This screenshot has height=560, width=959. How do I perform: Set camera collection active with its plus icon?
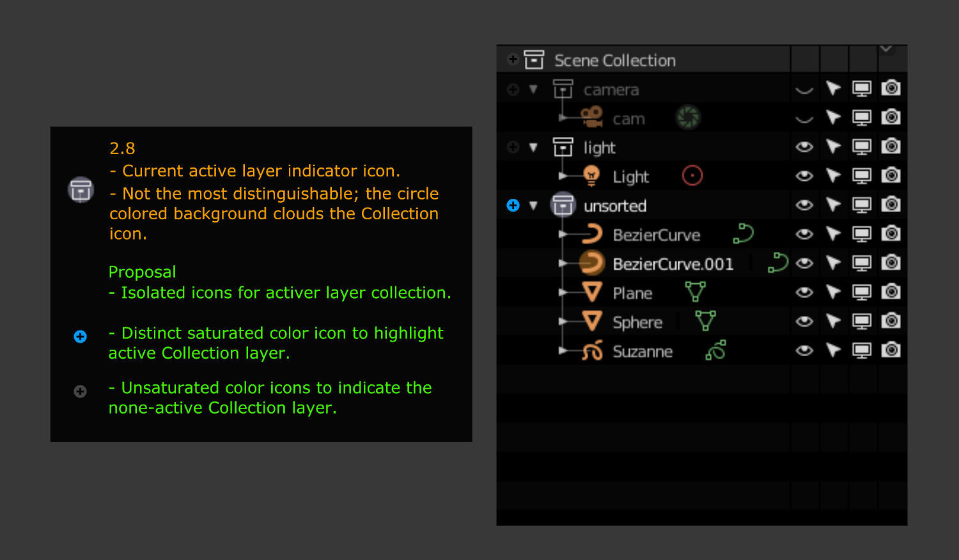tap(513, 89)
